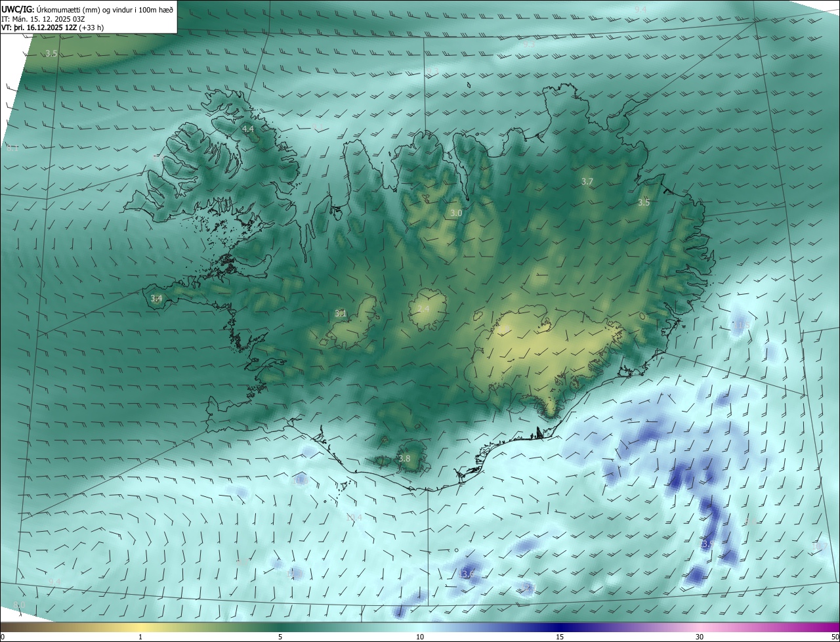Click the 3.0 value in north-central Iceland
Viewport: 840px width, 642px height.
pos(456,213)
